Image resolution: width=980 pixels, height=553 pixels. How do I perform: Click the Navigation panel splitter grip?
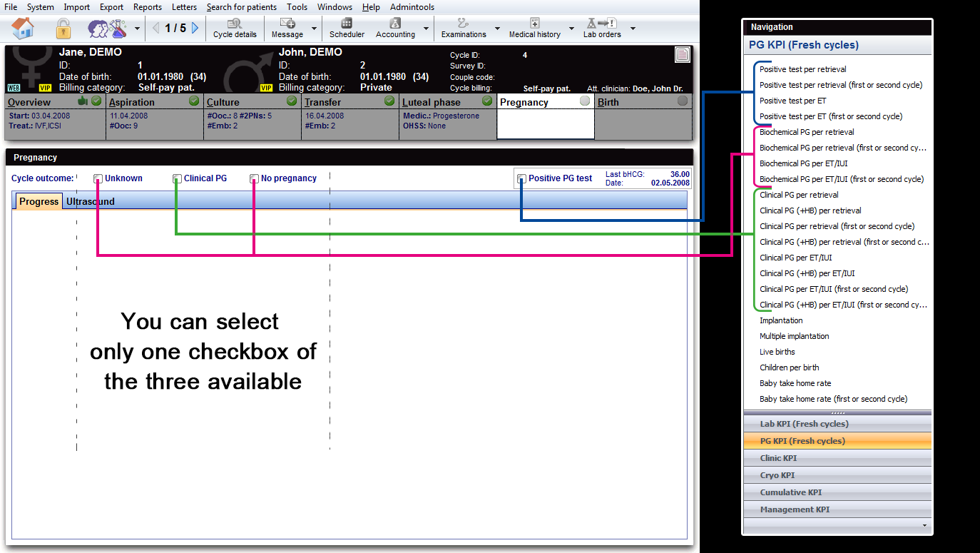tap(837, 412)
